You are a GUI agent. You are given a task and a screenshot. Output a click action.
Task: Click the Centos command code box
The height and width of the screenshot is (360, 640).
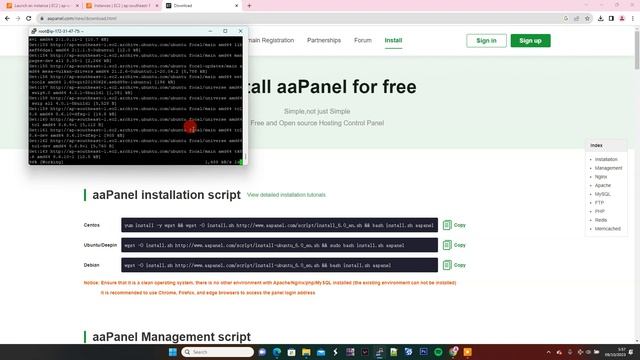click(280, 225)
